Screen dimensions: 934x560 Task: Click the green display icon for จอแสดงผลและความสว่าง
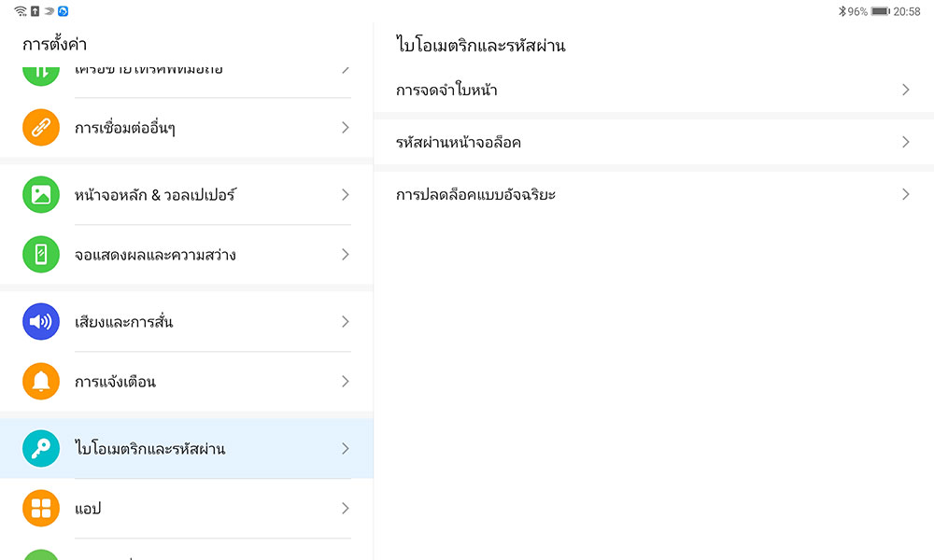point(41,254)
